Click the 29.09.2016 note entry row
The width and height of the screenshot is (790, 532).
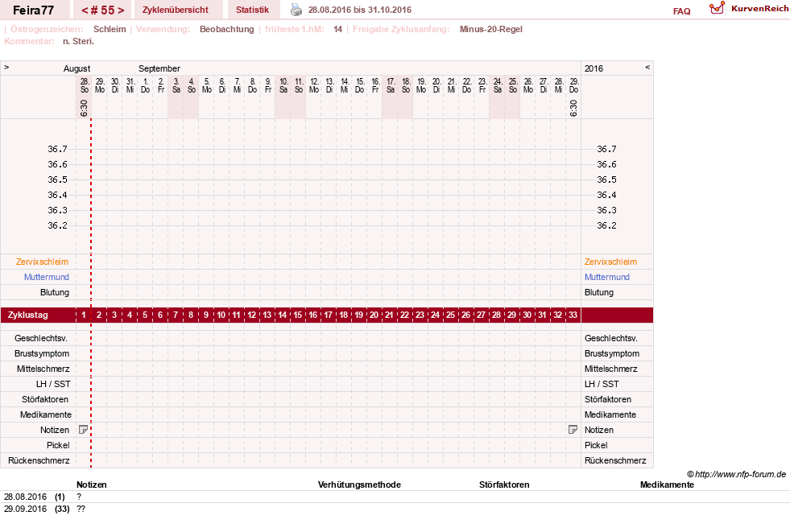pos(395,509)
